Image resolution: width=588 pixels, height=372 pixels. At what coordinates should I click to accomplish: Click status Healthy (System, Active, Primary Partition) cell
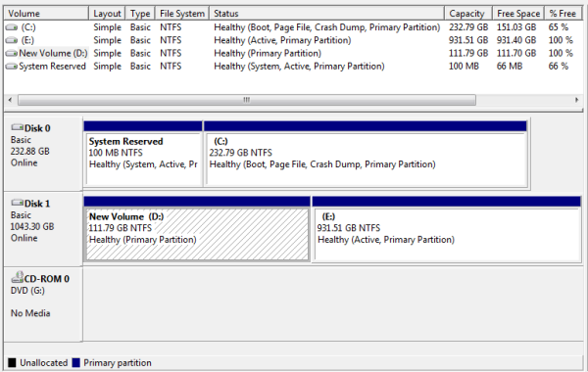click(x=299, y=67)
